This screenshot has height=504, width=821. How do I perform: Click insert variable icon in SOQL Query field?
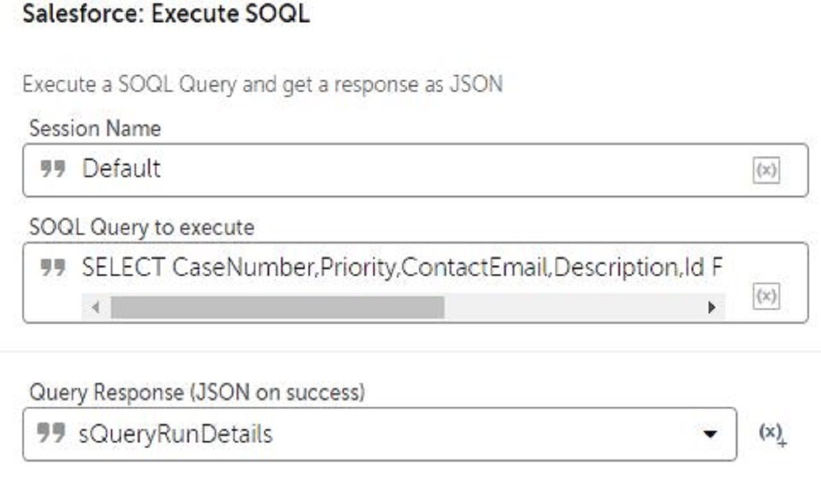(x=766, y=296)
